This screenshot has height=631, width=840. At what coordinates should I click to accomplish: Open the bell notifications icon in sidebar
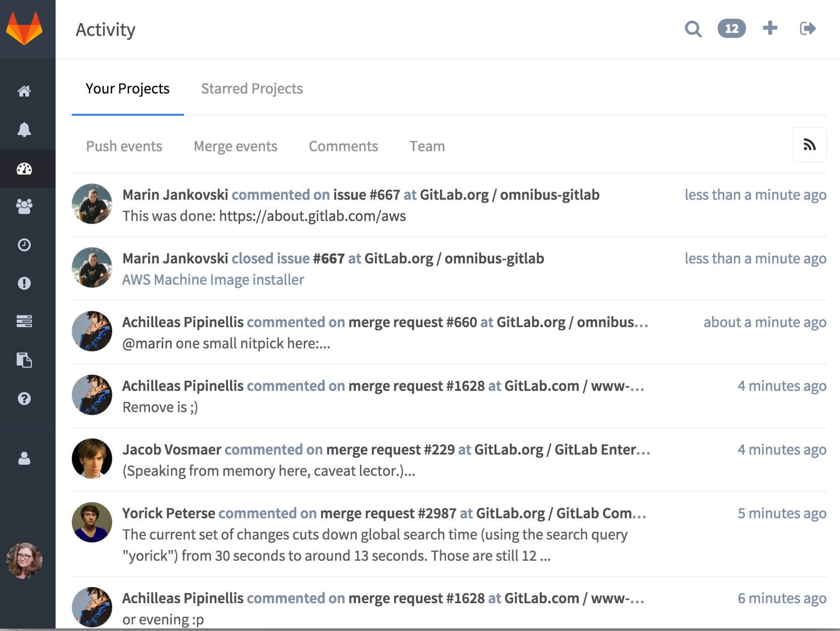(24, 129)
